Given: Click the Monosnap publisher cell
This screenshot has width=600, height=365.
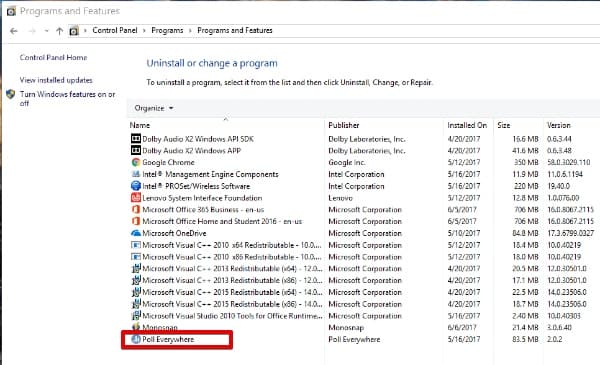Looking at the screenshot, I should coord(346,328).
